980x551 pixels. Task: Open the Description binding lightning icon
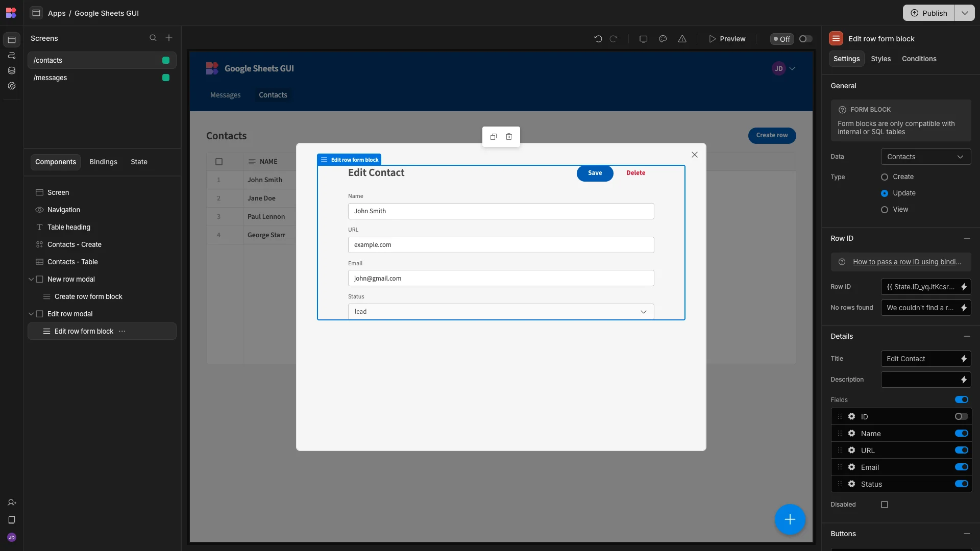pos(964,380)
